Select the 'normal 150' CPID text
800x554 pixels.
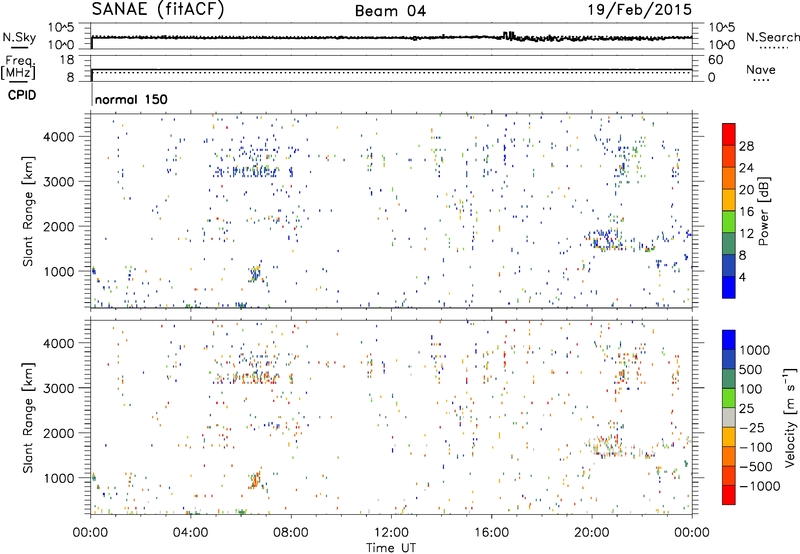(131, 99)
